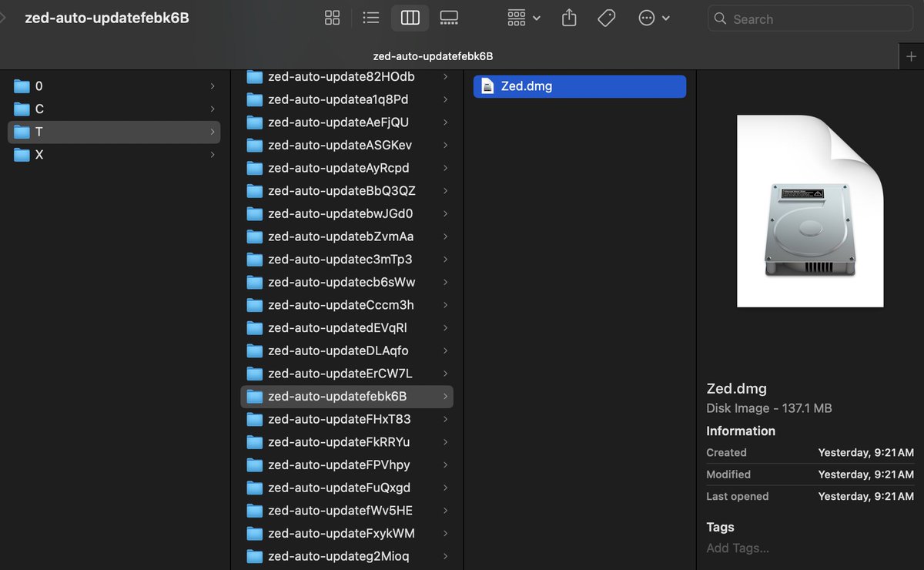Viewport: 924px width, 570px height.
Task: Add a new tab with plus button
Action: (x=911, y=56)
